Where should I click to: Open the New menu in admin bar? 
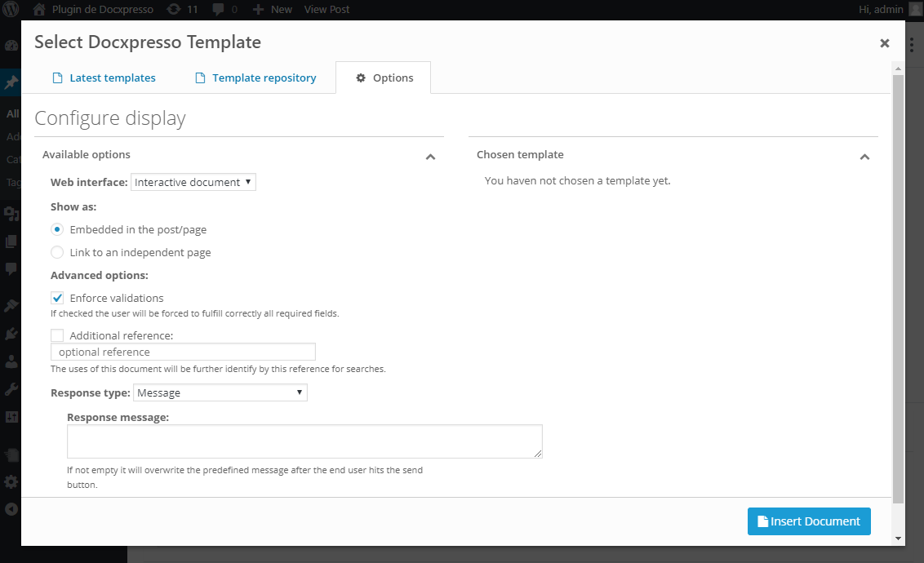273,10
